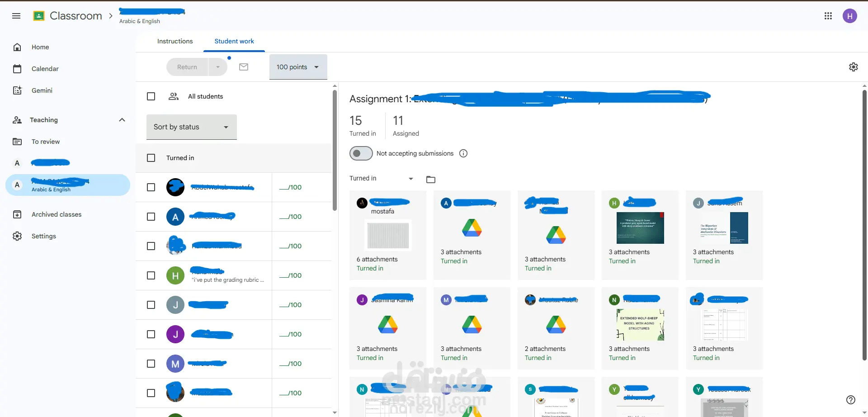Viewport: 868px width, 417px height.
Task: Collapse the Teaching section chevron
Action: coord(122,120)
